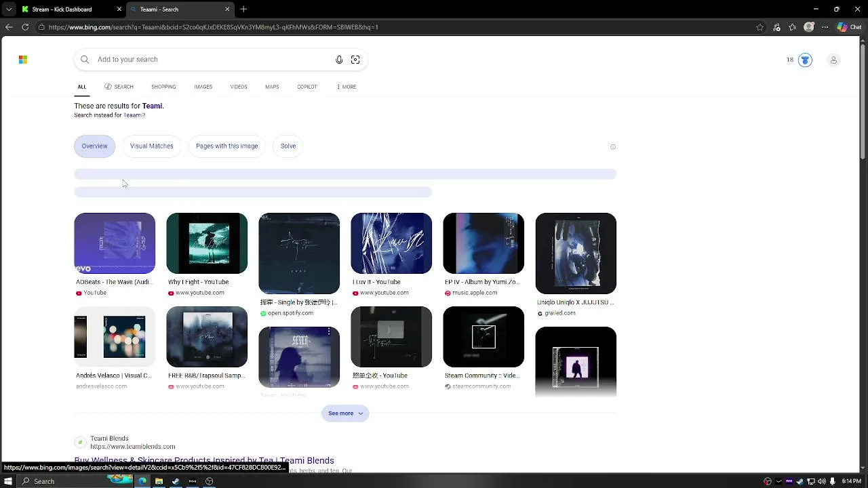Expand results with See more
This screenshot has height=488, width=868.
point(345,413)
